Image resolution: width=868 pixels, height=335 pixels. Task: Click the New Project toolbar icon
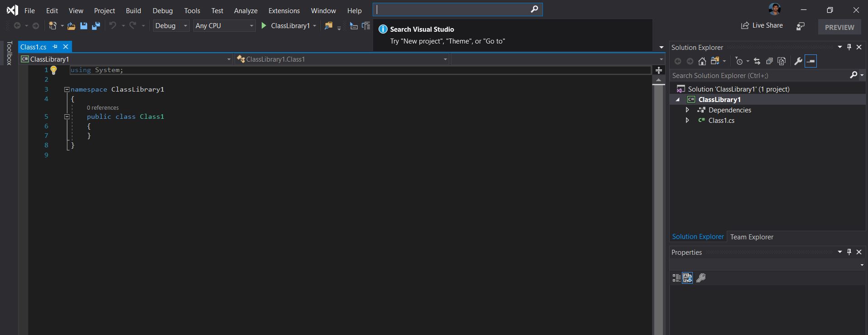[53, 26]
